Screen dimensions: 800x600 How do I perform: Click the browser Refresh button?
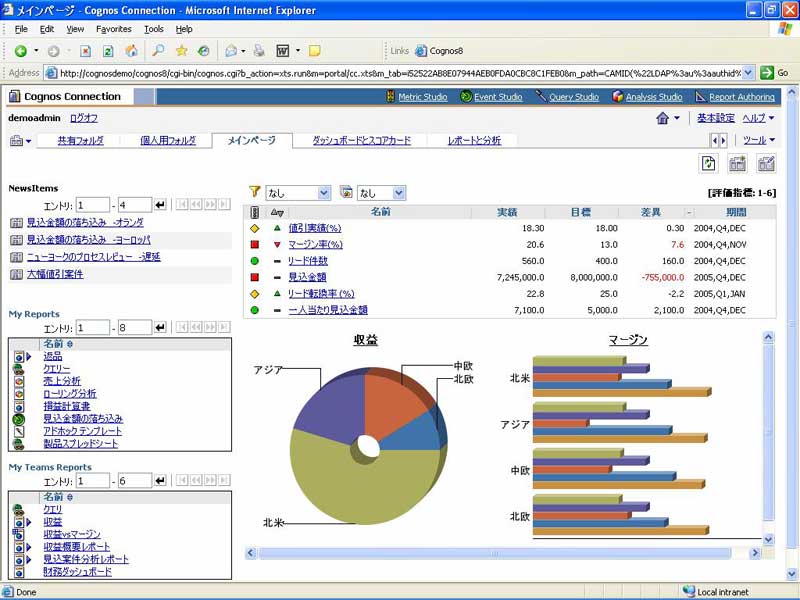click(x=108, y=51)
